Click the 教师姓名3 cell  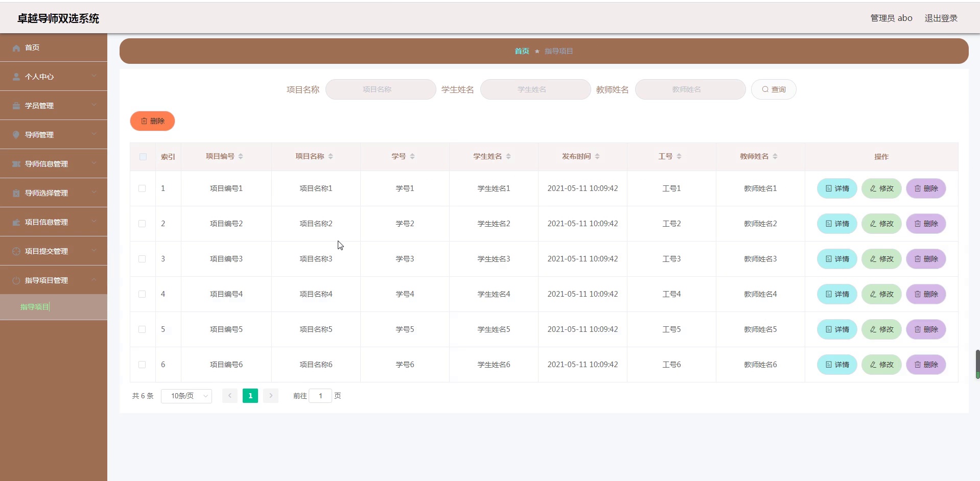coord(760,259)
